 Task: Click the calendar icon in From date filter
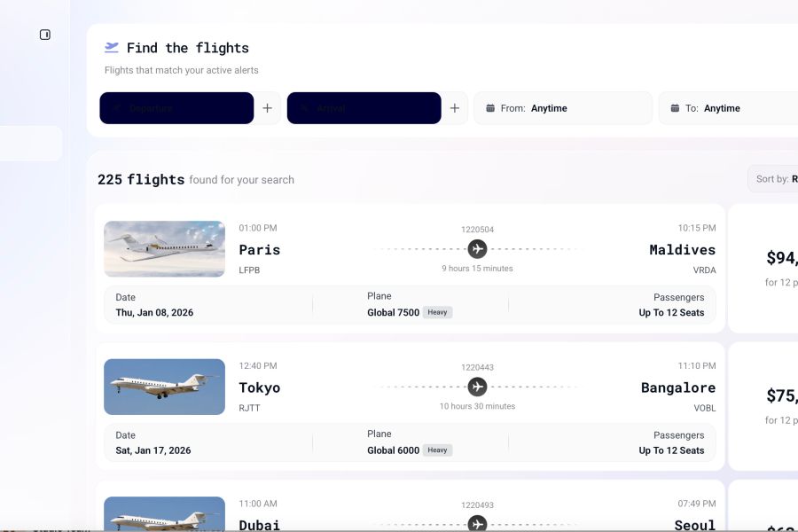pyautogui.click(x=490, y=108)
